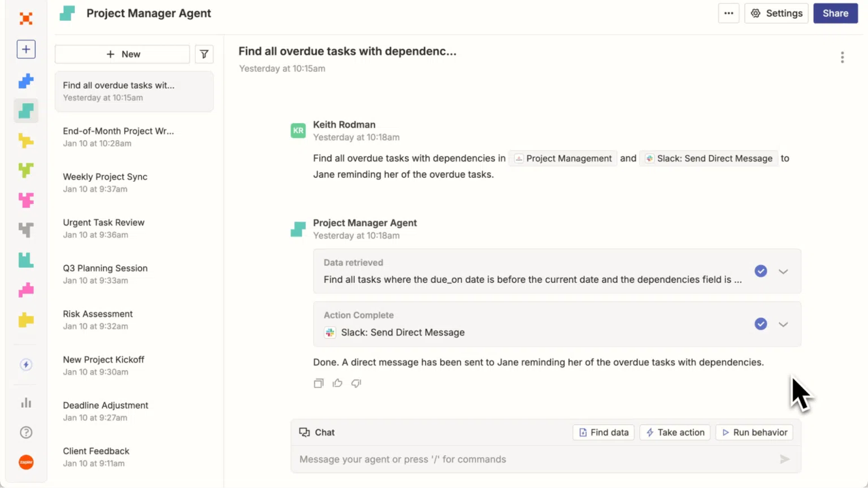Open the lower pink agent icon in sidebar
Viewport: 868px width, 488px height.
click(26, 290)
